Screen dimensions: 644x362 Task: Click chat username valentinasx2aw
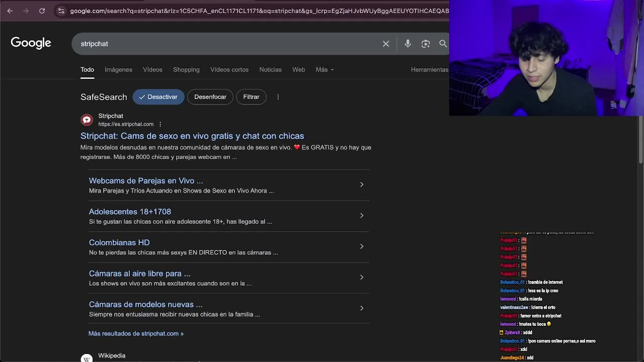point(514,307)
